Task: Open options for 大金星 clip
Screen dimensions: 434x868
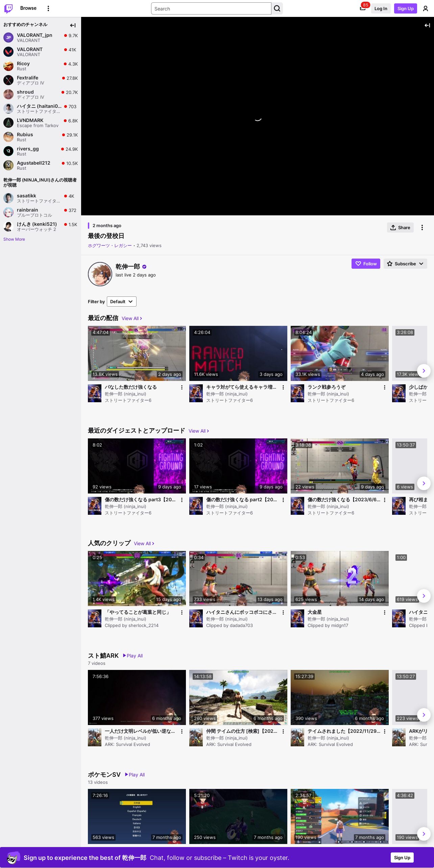Action: point(385,612)
